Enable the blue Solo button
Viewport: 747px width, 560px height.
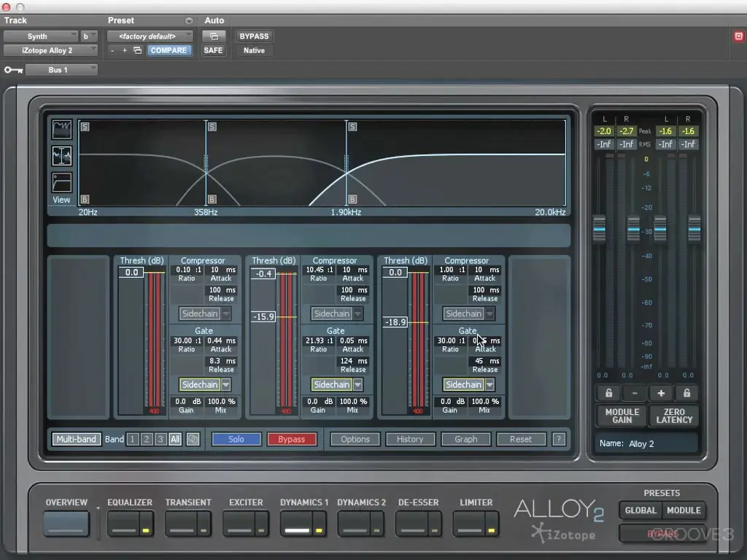(x=236, y=439)
